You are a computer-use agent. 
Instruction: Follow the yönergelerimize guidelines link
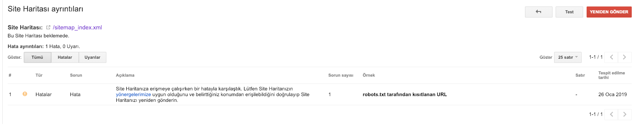[x=134, y=95]
